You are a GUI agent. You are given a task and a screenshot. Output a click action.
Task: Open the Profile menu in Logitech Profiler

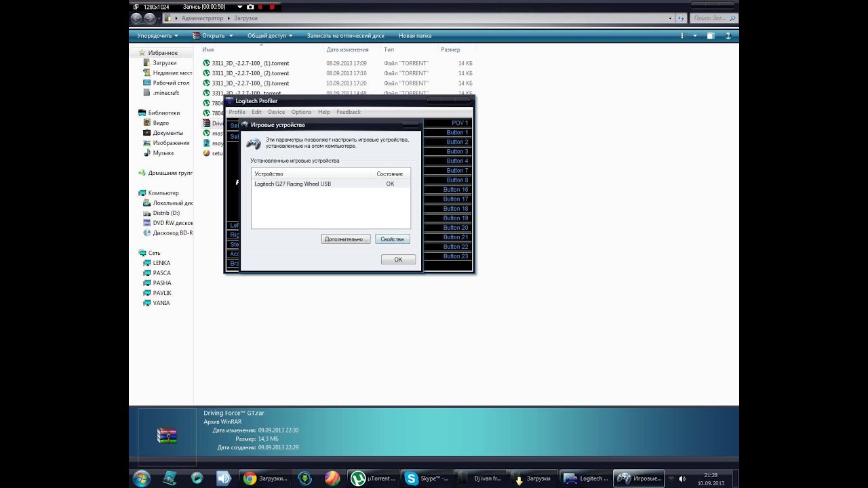(x=237, y=112)
